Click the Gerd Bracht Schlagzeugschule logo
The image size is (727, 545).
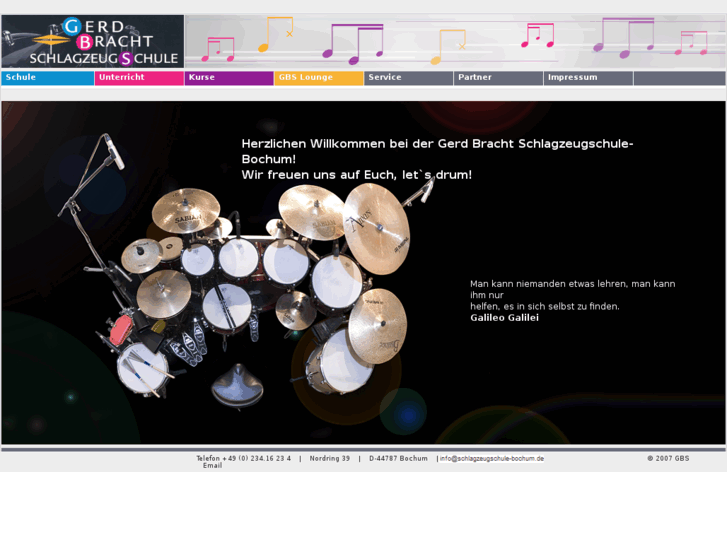(x=93, y=41)
